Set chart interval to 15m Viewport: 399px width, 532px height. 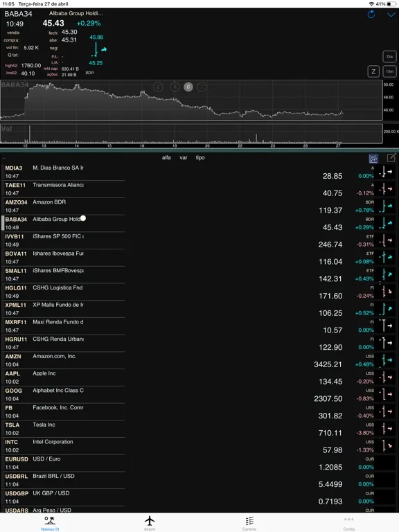pyautogui.click(x=389, y=71)
